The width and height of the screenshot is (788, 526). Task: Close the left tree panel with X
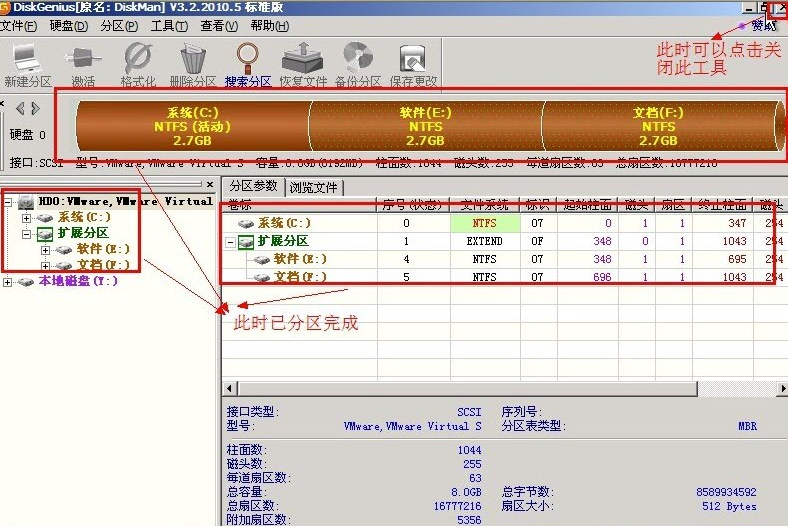click(209, 185)
